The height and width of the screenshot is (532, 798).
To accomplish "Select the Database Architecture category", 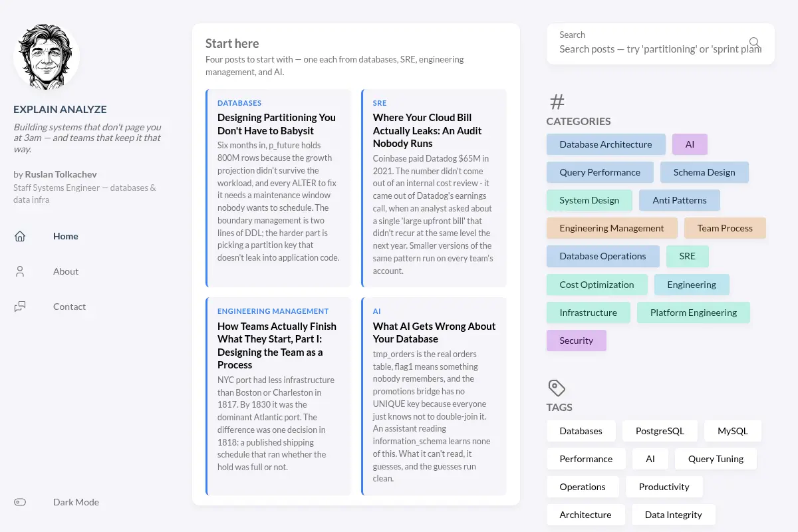I will 606,144.
